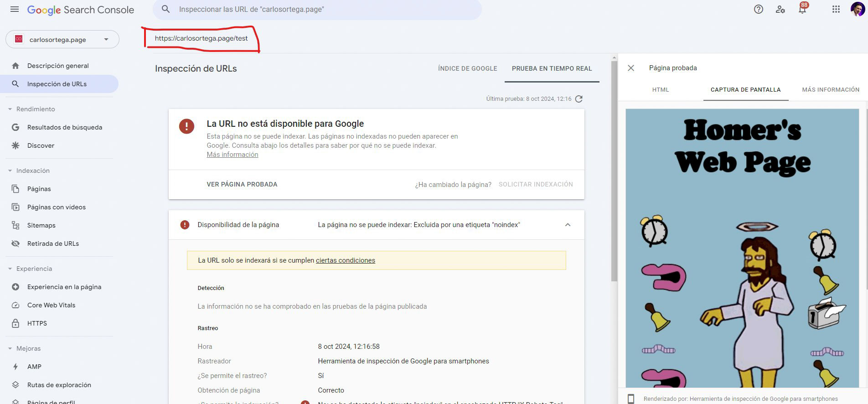The height and width of the screenshot is (404, 868).
Task: Refresh the live test with the reload icon
Action: coord(579,99)
